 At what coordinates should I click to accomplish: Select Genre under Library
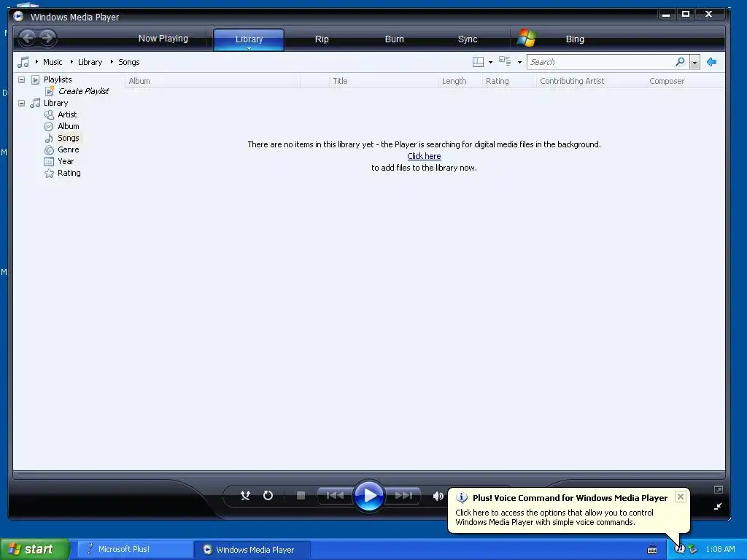coord(68,149)
